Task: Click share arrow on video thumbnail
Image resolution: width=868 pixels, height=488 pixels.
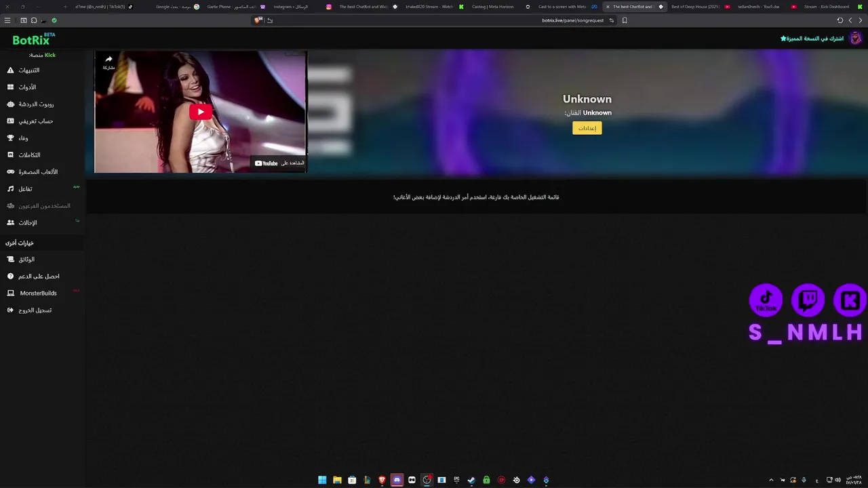Action: [108, 62]
